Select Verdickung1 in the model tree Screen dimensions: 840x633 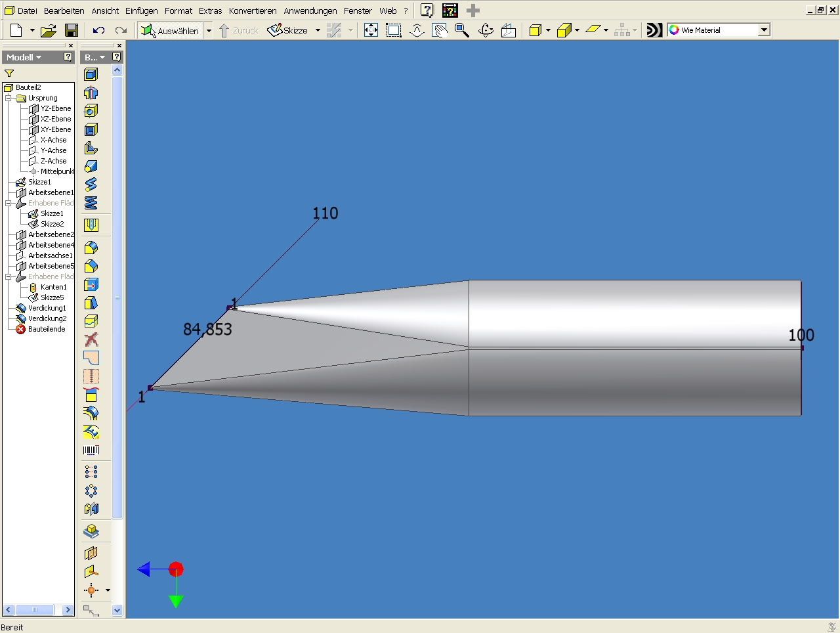47,308
